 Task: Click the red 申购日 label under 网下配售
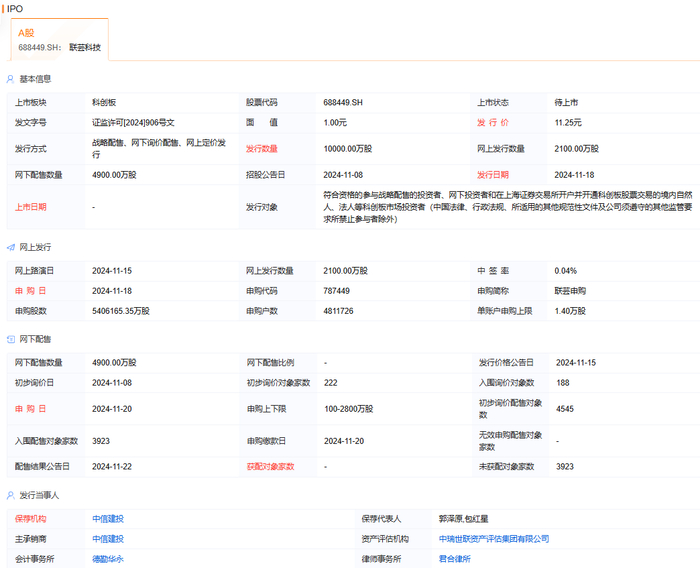pos(31,409)
